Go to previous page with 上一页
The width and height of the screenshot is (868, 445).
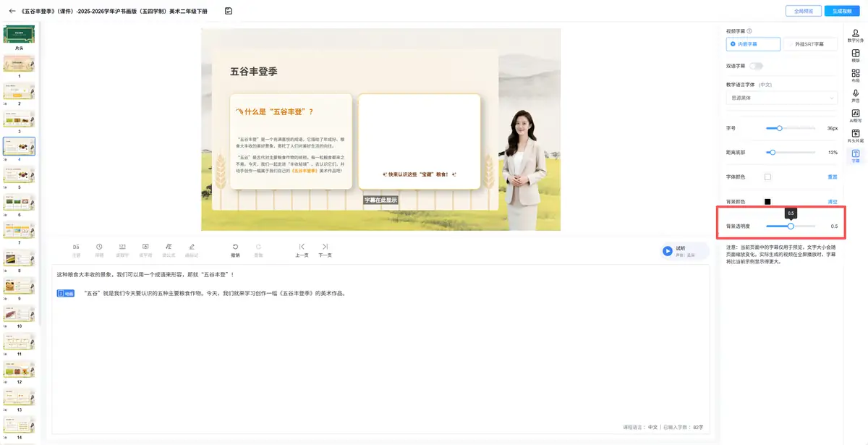[302, 250]
